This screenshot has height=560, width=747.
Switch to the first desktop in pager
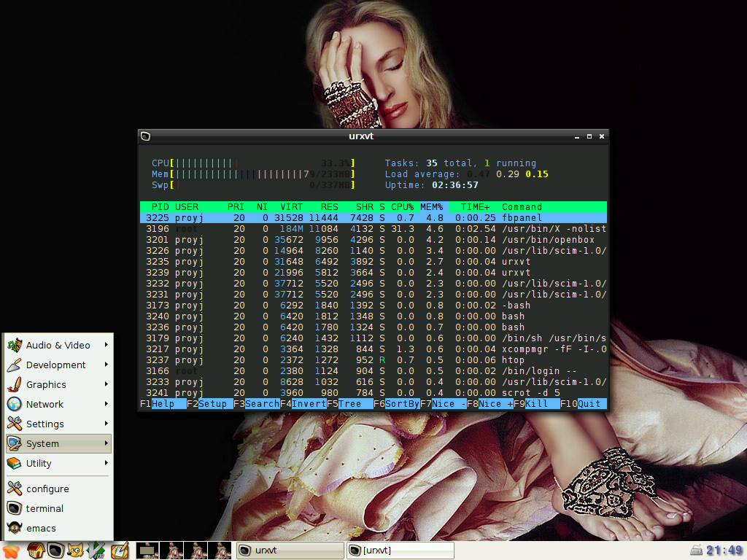147,551
